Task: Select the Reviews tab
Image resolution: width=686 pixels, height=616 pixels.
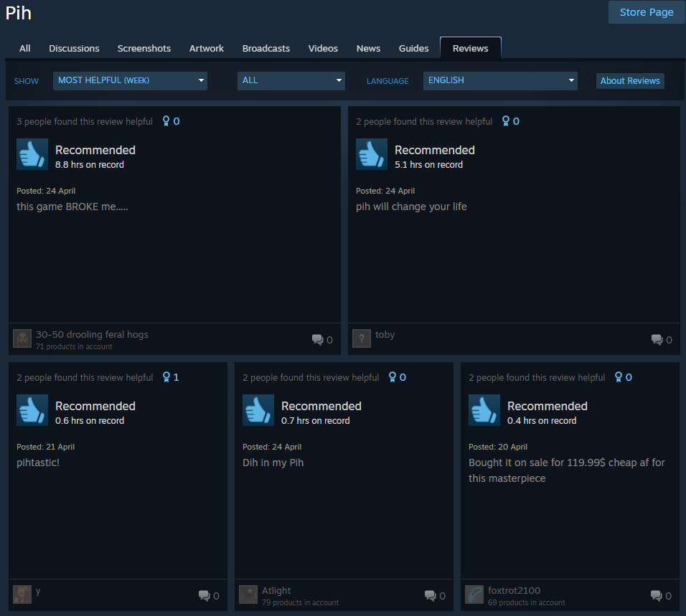Action: [470, 48]
